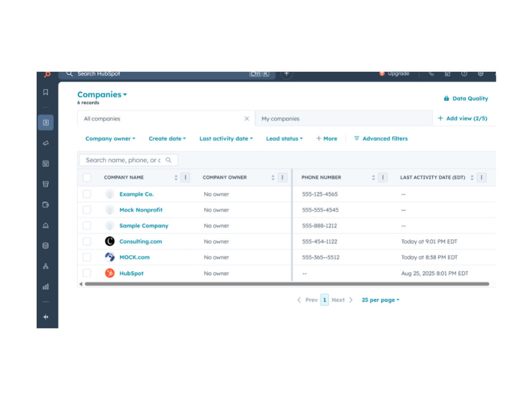
Task: Click the horizontal table scrollbar
Action: coord(287,284)
